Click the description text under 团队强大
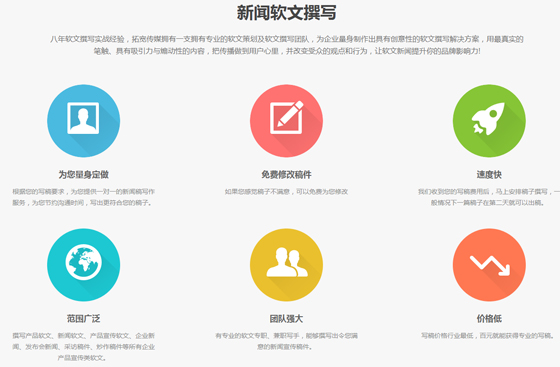This screenshot has height=367, width=560. pyautogui.click(x=286, y=341)
